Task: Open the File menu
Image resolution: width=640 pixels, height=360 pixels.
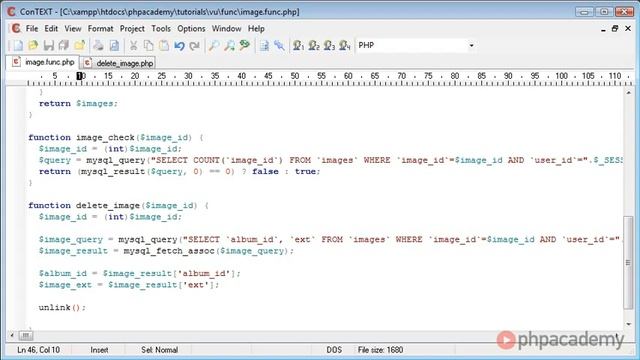Action: coord(32,29)
